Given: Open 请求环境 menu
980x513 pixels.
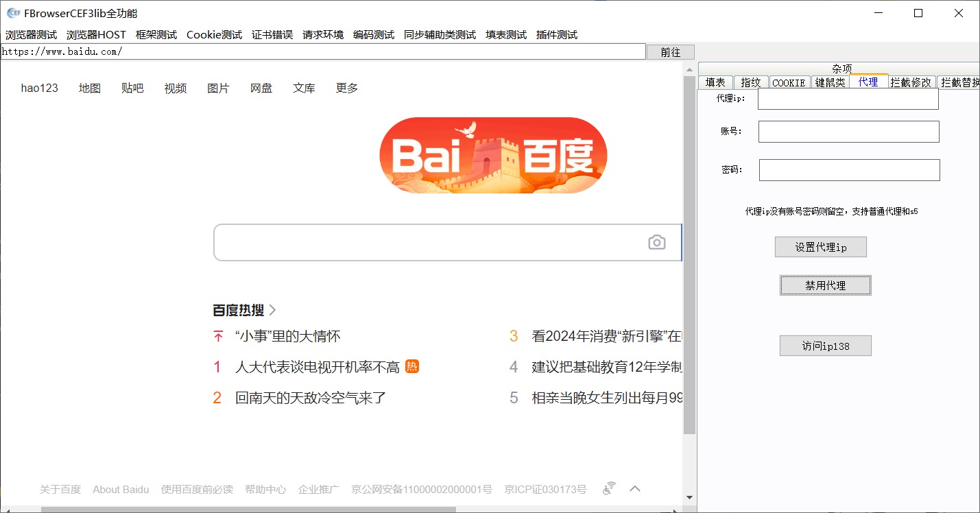Looking at the screenshot, I should point(323,35).
